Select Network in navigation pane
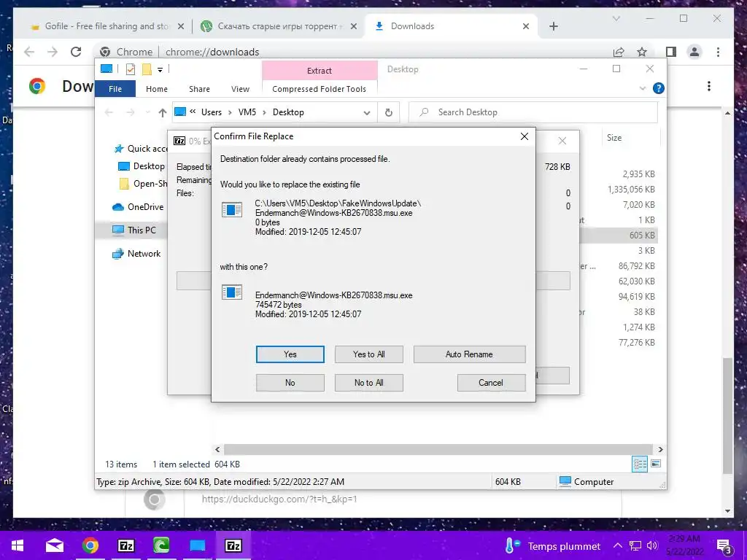747x560 pixels. click(x=136, y=254)
